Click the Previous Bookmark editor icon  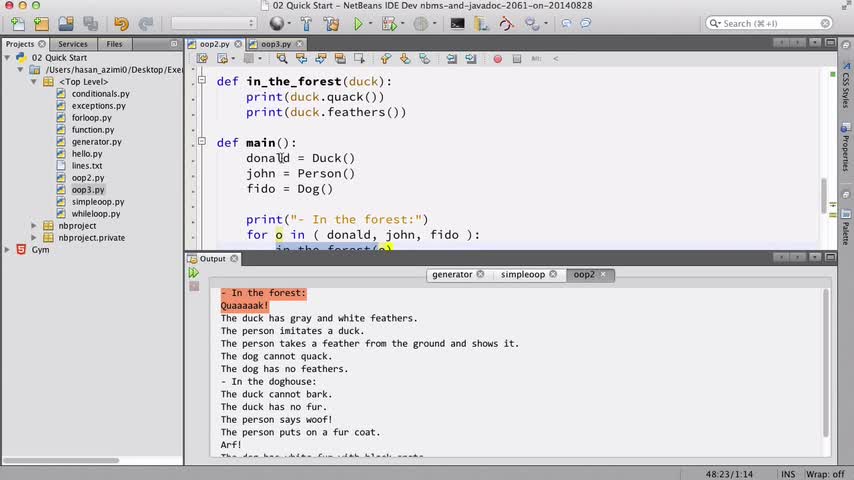point(386,59)
